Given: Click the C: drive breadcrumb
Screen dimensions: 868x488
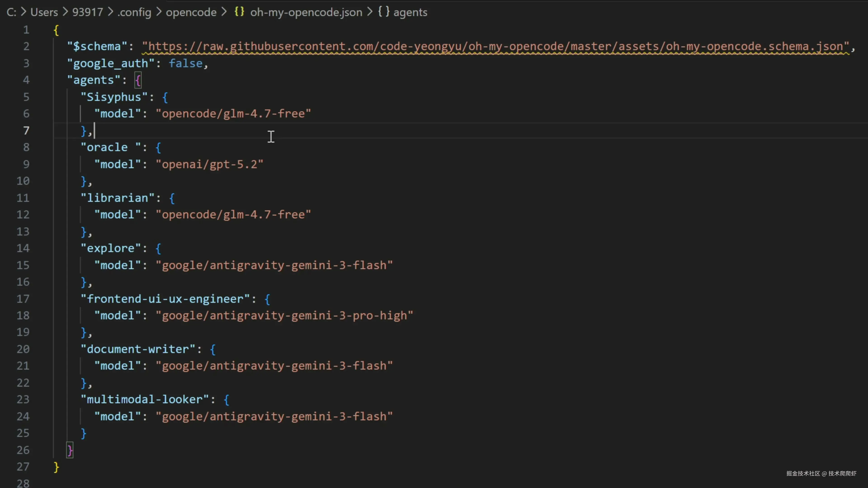Looking at the screenshot, I should tap(11, 12).
